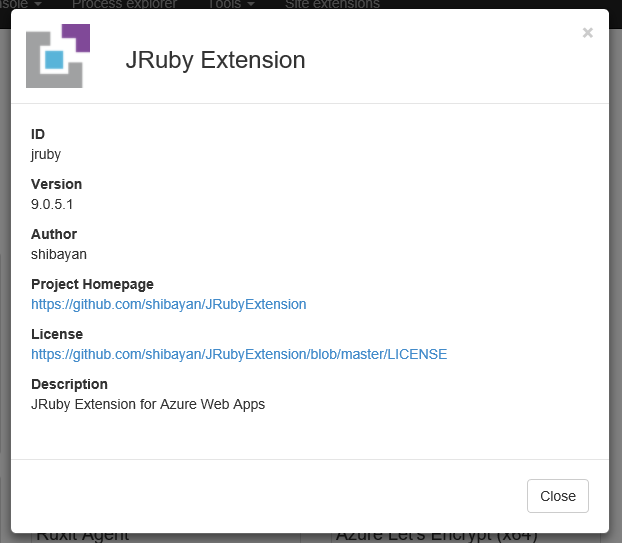Click the 'Version' field label
The height and width of the screenshot is (543, 622).
[56, 184]
